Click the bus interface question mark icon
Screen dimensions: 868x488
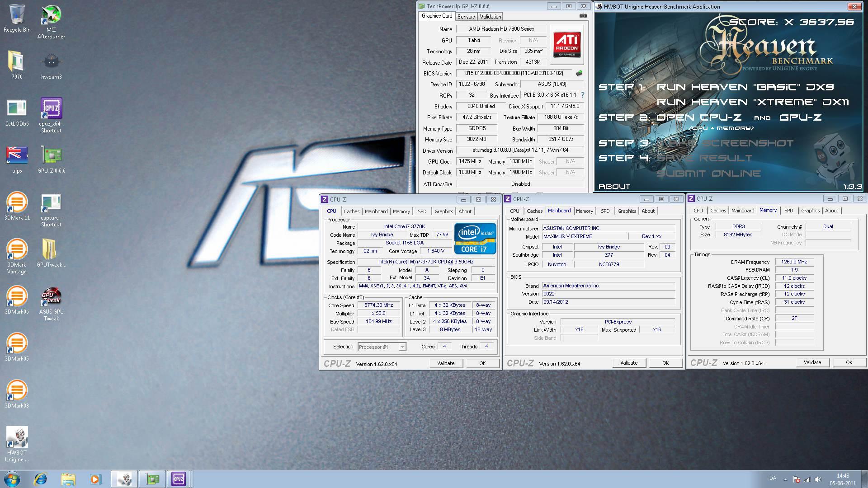[x=583, y=95]
